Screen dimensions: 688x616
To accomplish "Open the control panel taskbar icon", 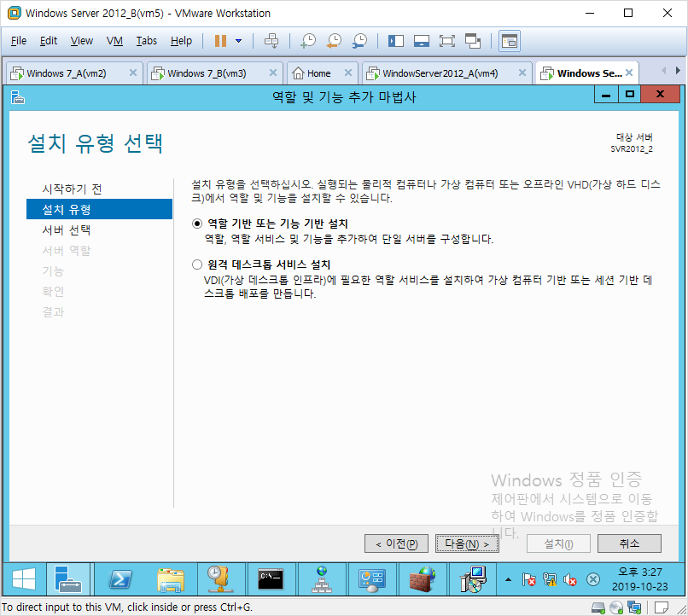I will coord(371,579).
